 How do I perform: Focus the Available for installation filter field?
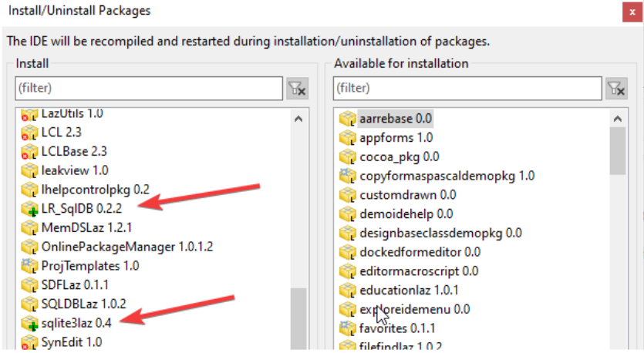[x=467, y=89]
